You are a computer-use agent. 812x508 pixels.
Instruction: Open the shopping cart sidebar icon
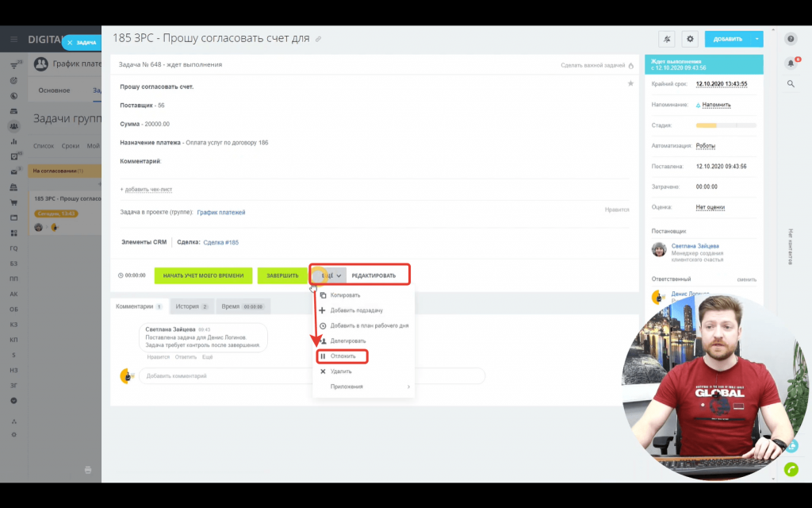(x=14, y=202)
